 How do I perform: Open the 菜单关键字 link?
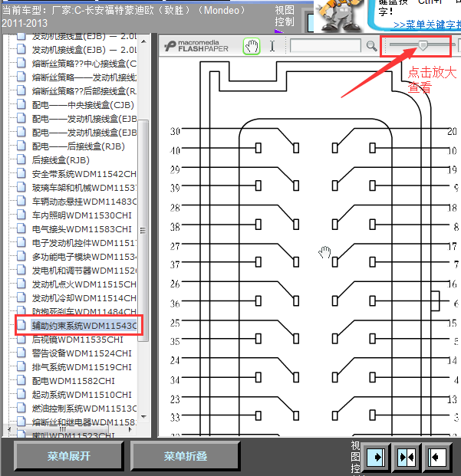point(427,25)
